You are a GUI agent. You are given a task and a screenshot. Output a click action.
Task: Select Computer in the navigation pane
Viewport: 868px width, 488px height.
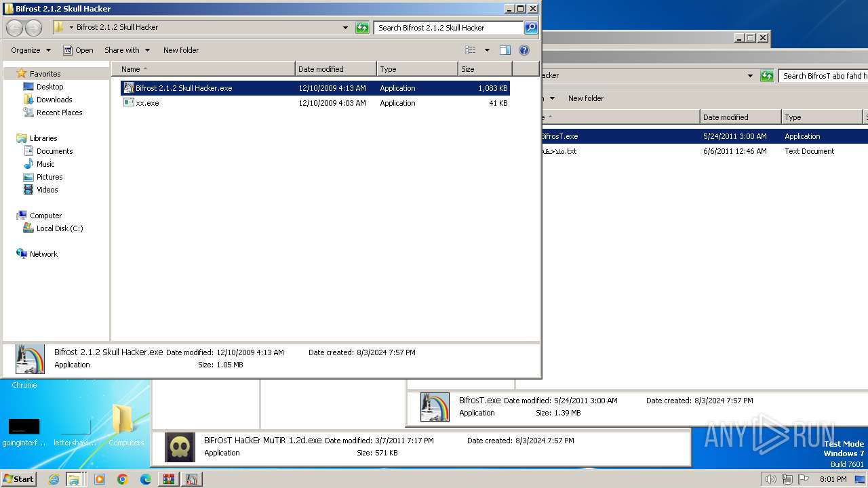(x=45, y=216)
